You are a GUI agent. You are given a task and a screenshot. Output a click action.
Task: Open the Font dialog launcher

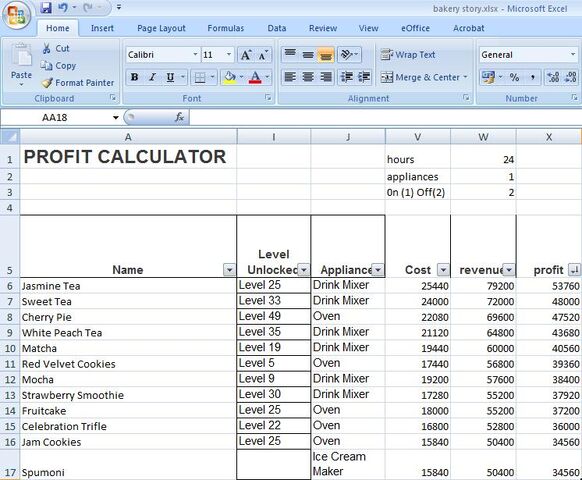(268, 98)
